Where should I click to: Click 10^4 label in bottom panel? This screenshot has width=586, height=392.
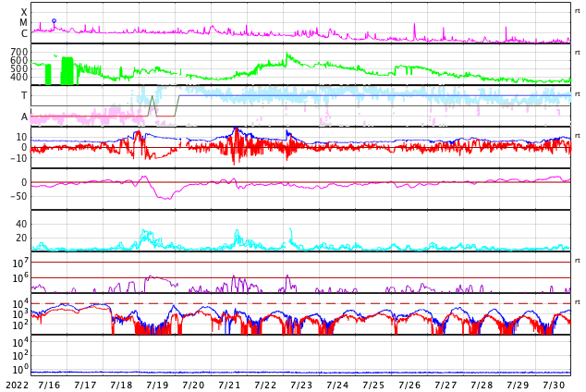20,342
